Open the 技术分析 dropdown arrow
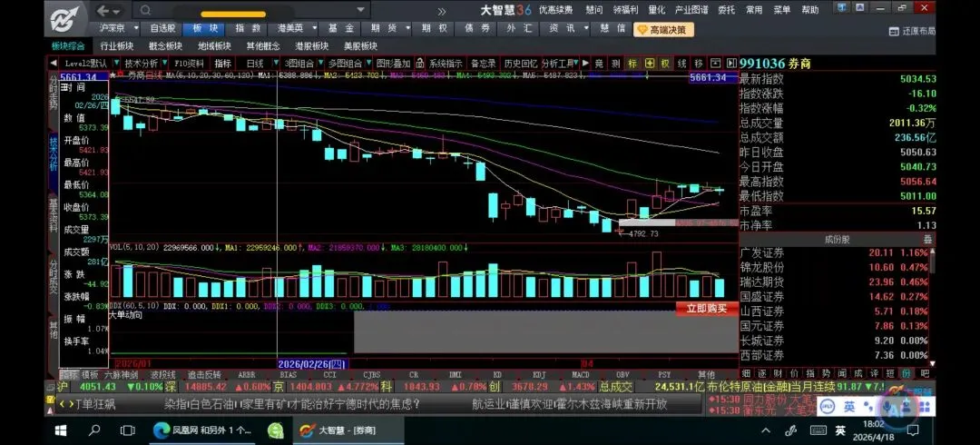The image size is (980, 445). [x=164, y=64]
